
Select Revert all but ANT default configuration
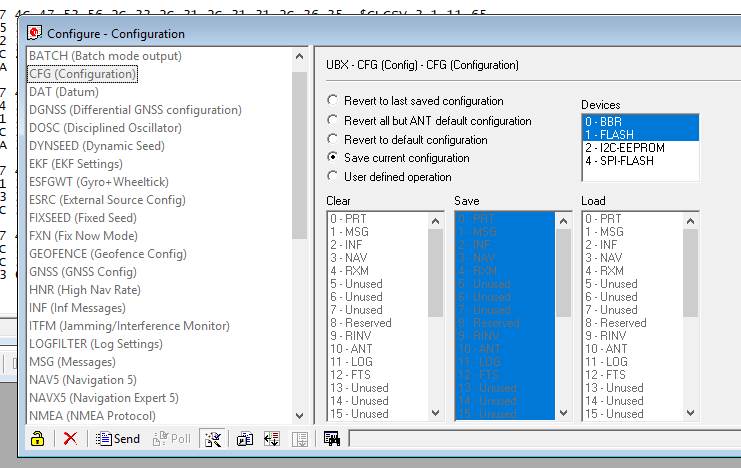click(333, 120)
